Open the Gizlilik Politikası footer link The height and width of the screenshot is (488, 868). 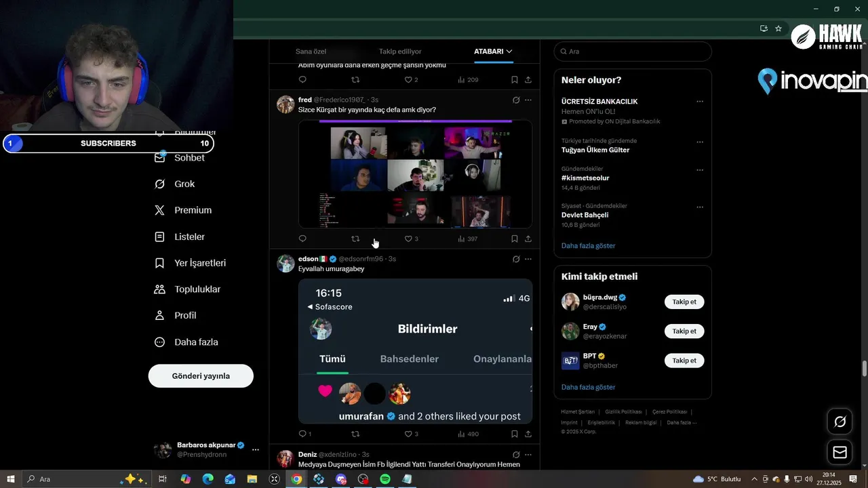click(623, 411)
